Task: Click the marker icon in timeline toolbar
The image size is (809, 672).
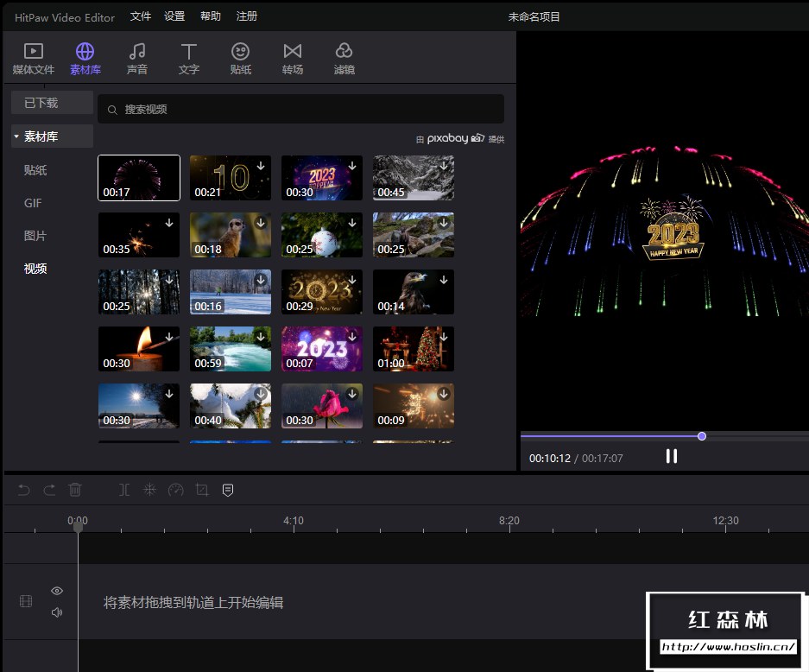Action: [x=228, y=490]
